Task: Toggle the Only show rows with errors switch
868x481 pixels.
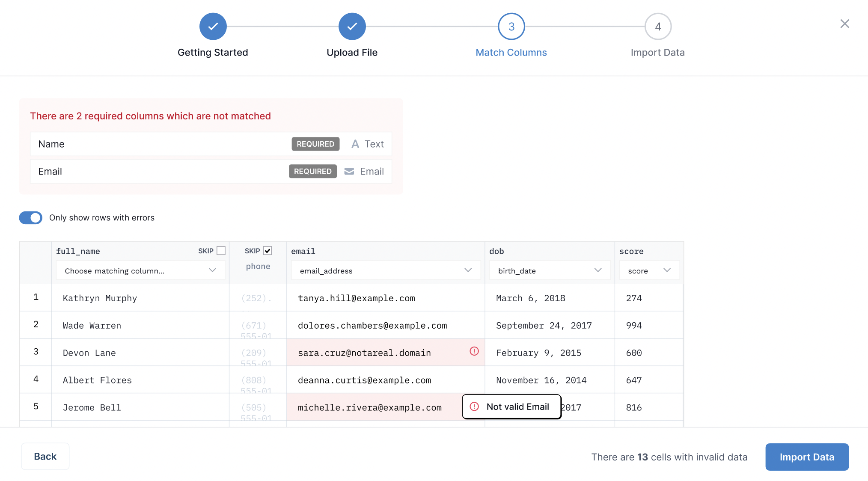Action: click(31, 217)
